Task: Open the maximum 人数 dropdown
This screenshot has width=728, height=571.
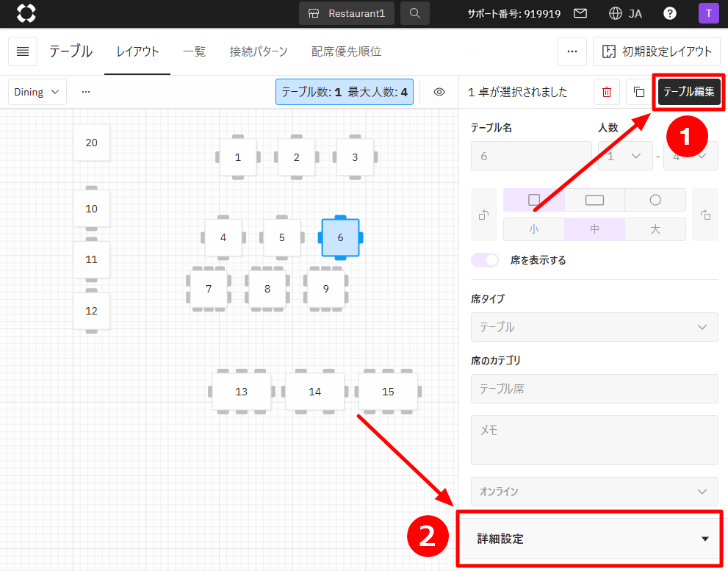Action: coord(691,156)
